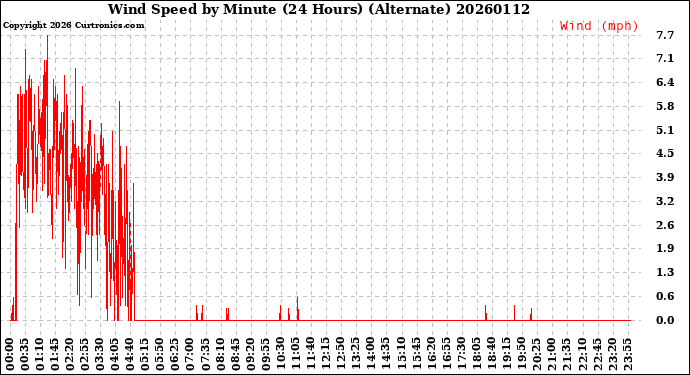Click the 07:35 time label
This screenshot has height=375, width=690.
(x=206, y=354)
